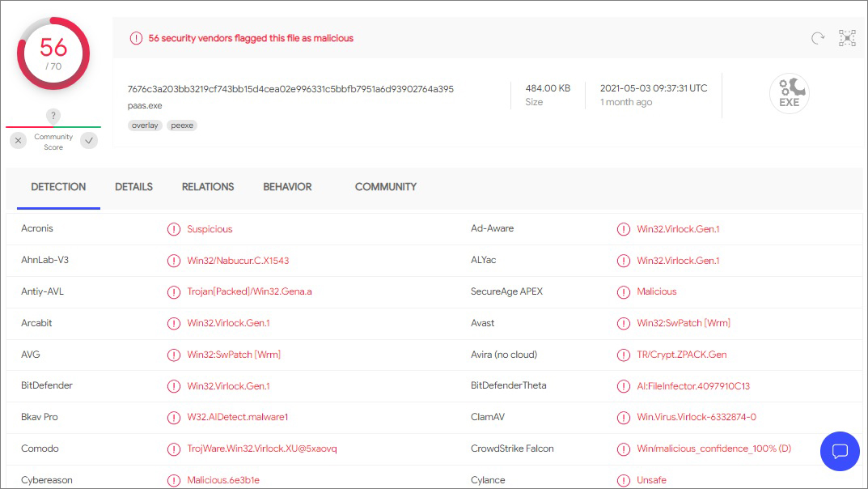Click the Avira (no cloud) vendor name
Viewport: 868px width, 489px height.
tap(504, 355)
